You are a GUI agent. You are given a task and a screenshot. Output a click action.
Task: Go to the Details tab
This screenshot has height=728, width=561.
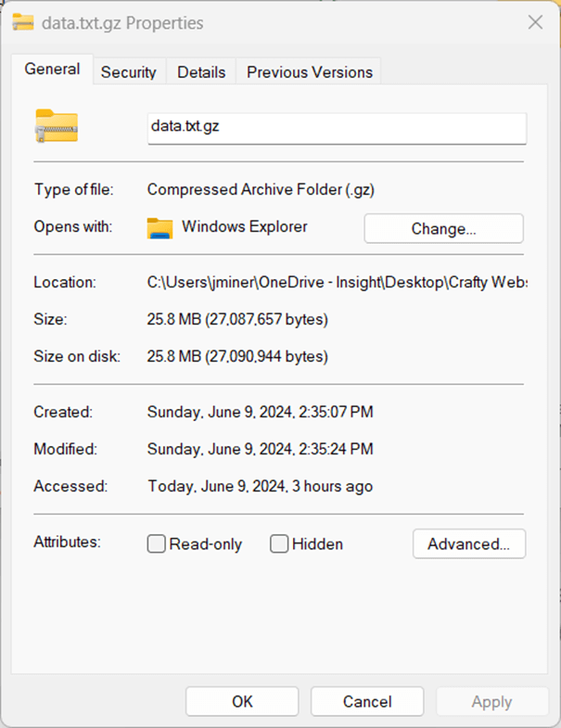201,71
